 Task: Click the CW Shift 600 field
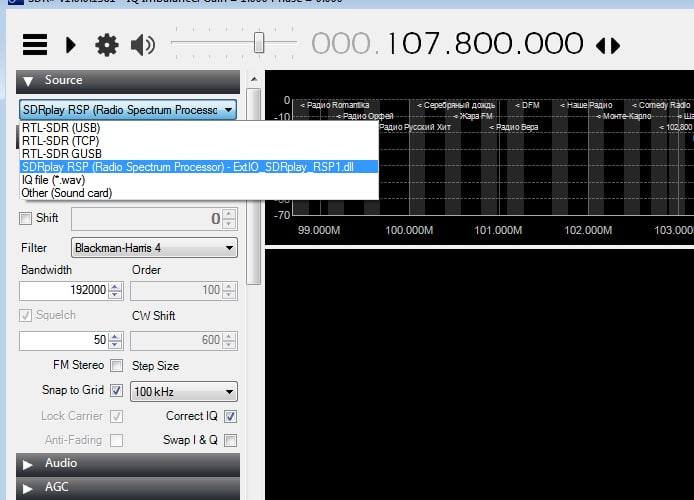[x=176, y=340]
